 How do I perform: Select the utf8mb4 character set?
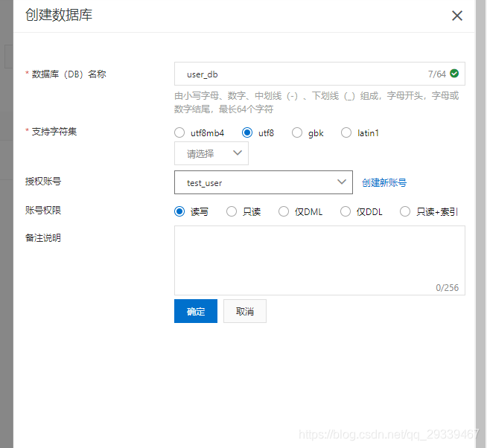click(x=179, y=133)
